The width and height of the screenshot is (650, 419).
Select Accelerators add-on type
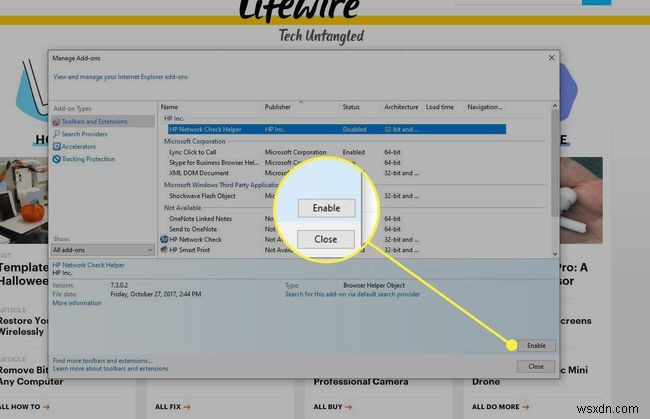click(x=78, y=146)
